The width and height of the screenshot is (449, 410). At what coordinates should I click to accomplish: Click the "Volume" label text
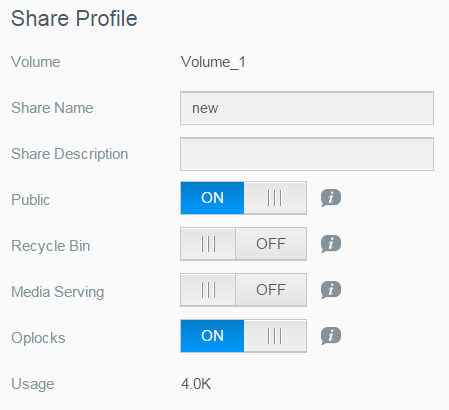click(36, 62)
